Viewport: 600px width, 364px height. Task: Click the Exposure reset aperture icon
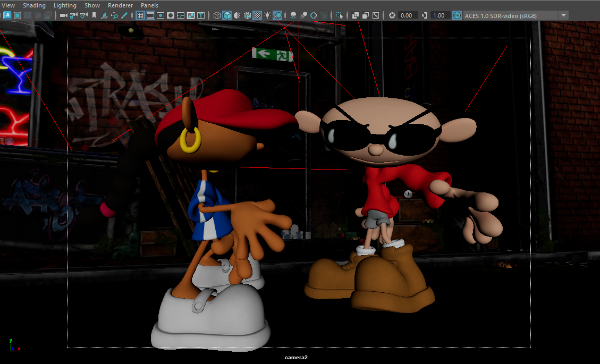[x=392, y=15]
